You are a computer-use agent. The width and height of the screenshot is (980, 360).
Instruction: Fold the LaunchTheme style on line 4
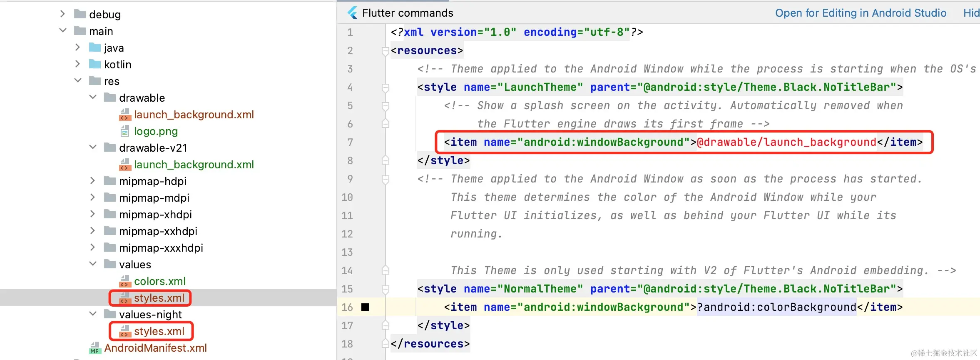pos(386,87)
